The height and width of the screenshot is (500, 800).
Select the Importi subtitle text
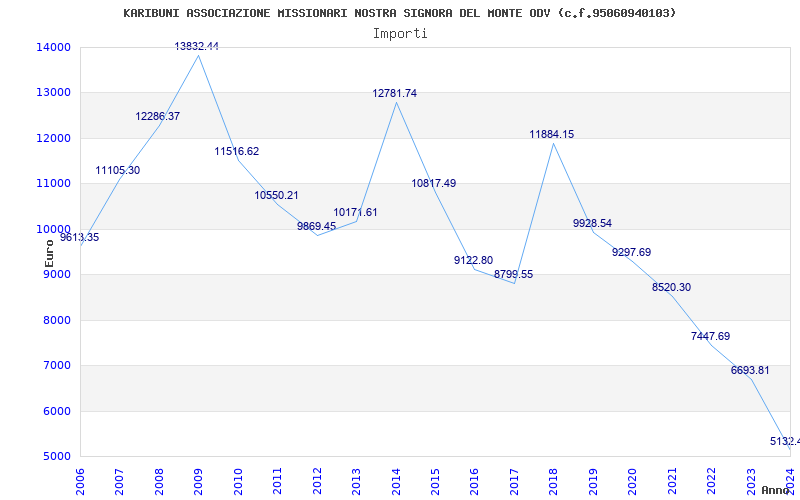pyautogui.click(x=400, y=34)
